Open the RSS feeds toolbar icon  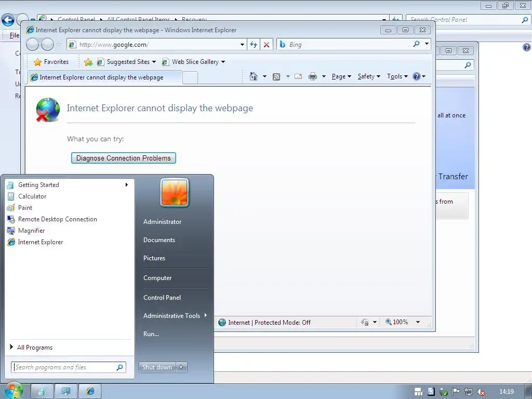pyautogui.click(x=276, y=77)
